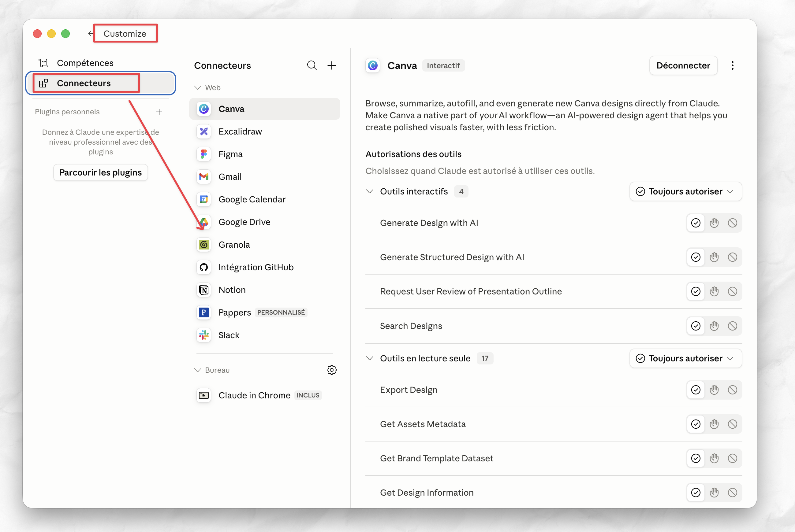Open the Excalidraw connector

265,132
